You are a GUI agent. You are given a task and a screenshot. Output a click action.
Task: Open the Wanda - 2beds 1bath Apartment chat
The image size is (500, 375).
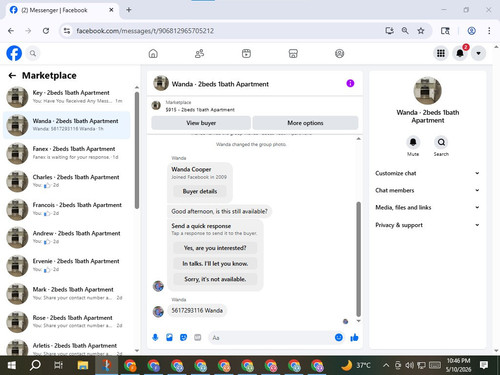point(67,125)
